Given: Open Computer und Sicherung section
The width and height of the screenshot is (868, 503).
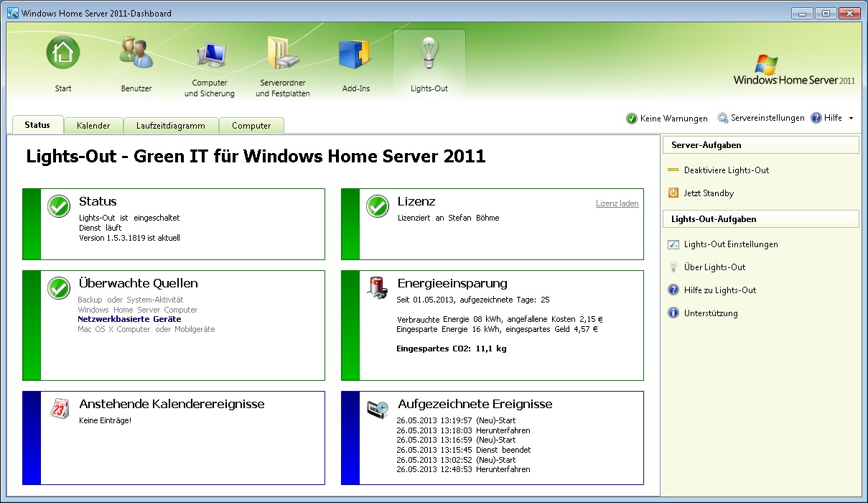Looking at the screenshot, I should 210,56.
